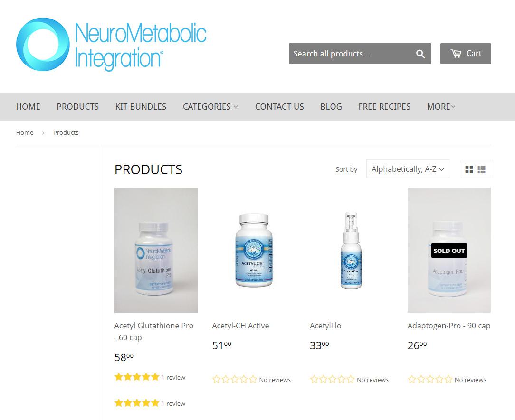Viewport: 515px width, 420px height.
Task: Click the SOLD OUT badge on Adaptogen-Pro
Action: [449, 251]
